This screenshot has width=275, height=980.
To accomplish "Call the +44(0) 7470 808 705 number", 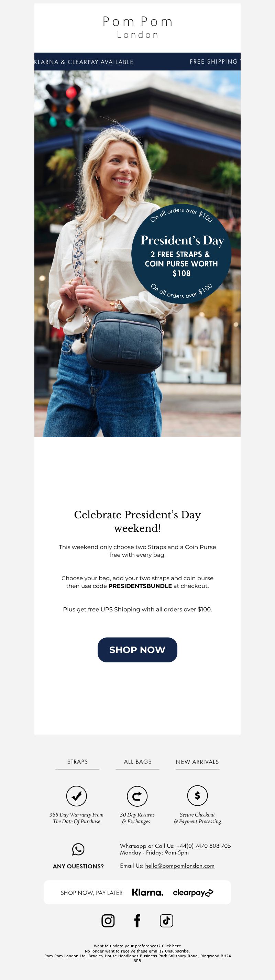I will [x=203, y=845].
